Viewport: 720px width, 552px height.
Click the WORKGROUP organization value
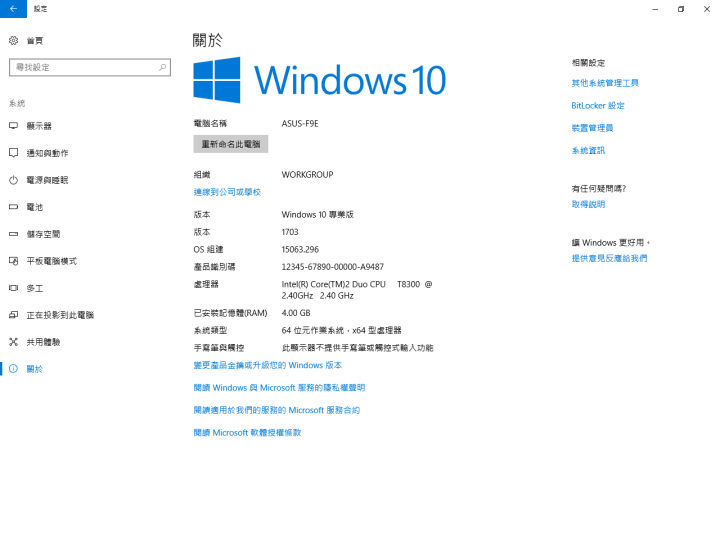pyautogui.click(x=307, y=175)
